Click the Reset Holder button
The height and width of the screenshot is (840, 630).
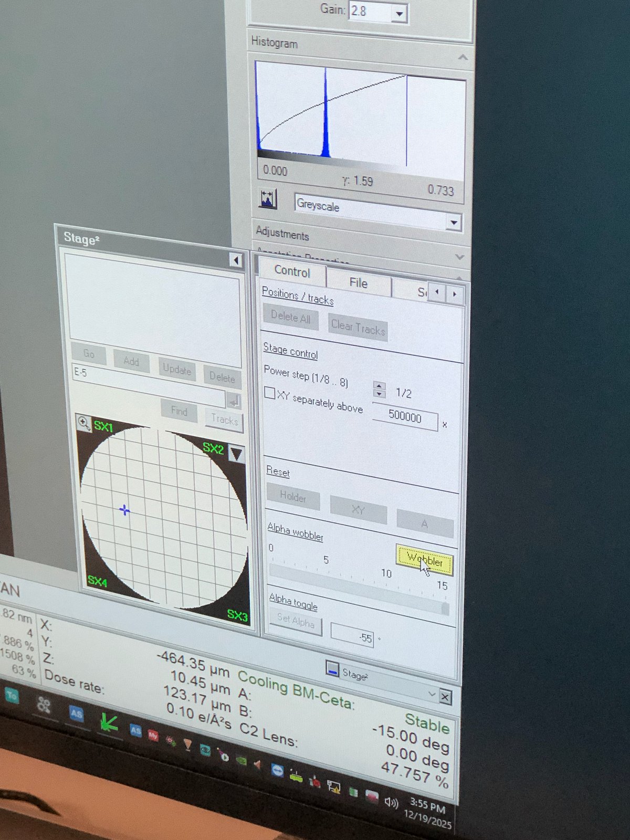(x=293, y=497)
